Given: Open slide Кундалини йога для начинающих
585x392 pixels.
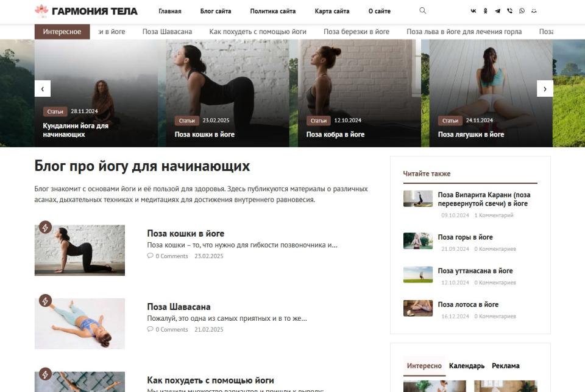Looking at the screenshot, I should tap(76, 130).
